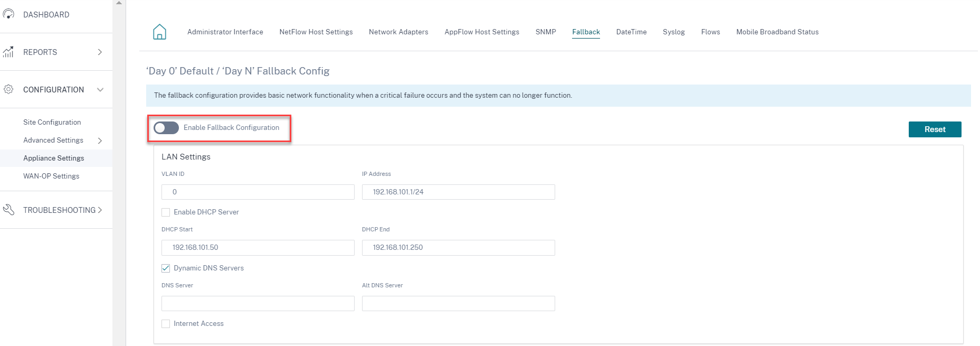
Task: Enable the Internet Access checkbox
Action: tap(166, 324)
